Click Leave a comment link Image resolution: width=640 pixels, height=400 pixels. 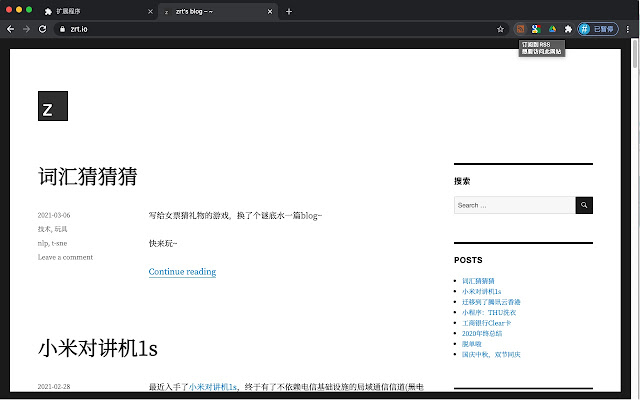click(x=65, y=257)
